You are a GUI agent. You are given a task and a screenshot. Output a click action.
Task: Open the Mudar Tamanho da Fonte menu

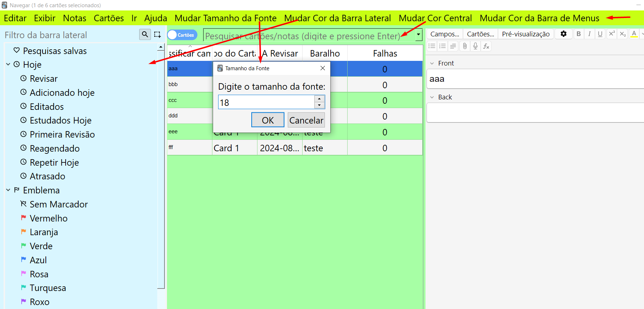[x=225, y=18]
